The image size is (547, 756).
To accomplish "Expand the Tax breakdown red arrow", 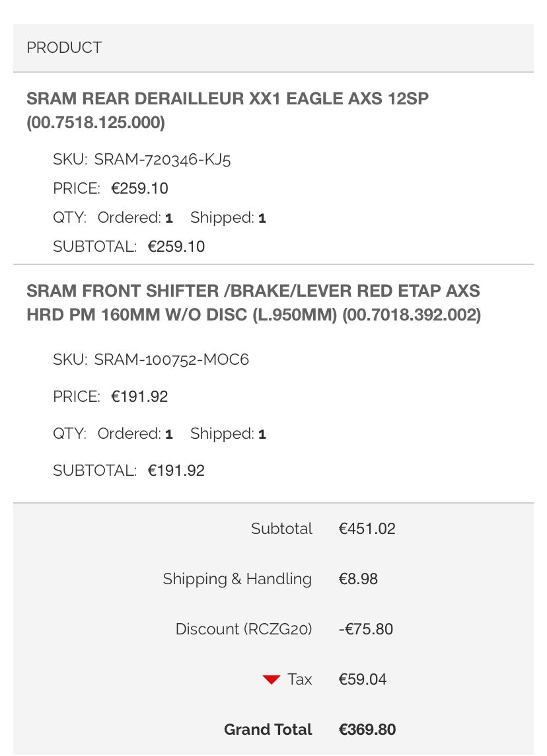I will pos(272,680).
